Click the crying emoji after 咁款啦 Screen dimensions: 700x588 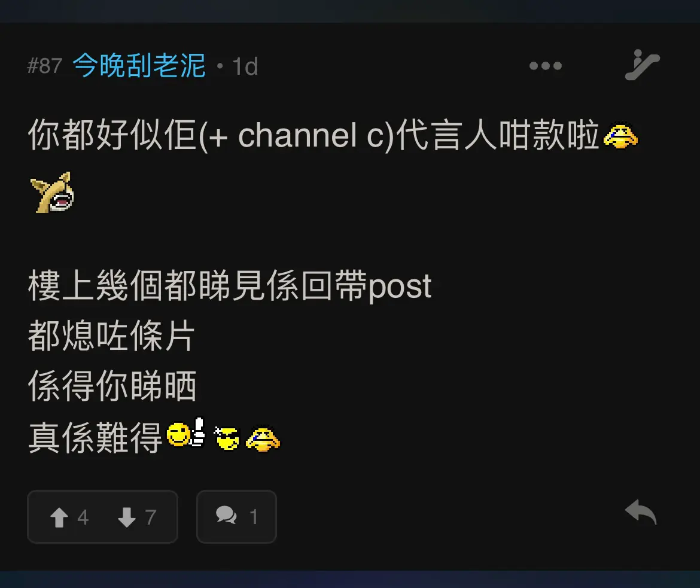(620, 135)
